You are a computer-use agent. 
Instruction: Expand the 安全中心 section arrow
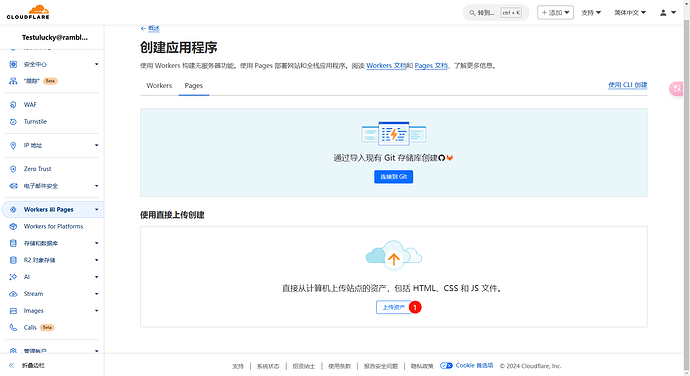[96, 64]
